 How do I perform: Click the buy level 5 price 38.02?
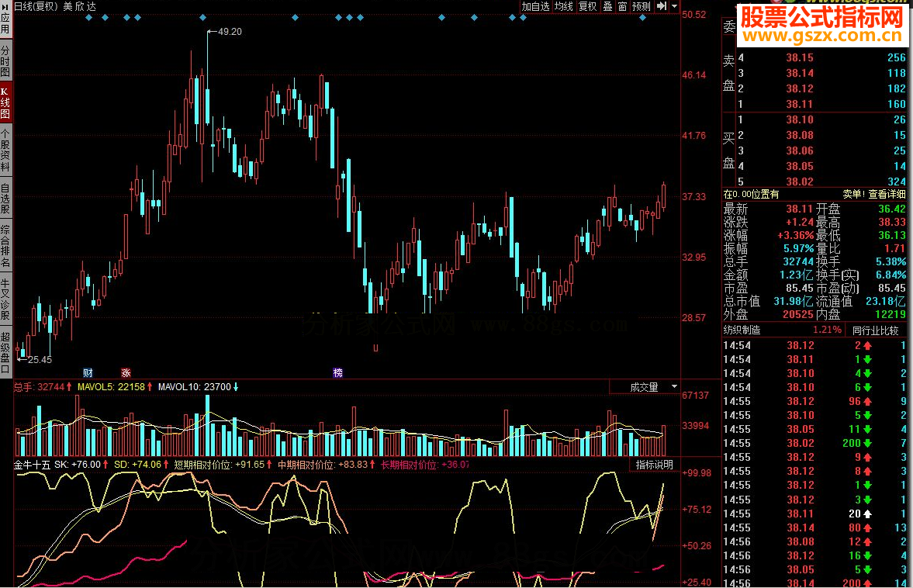pos(800,182)
